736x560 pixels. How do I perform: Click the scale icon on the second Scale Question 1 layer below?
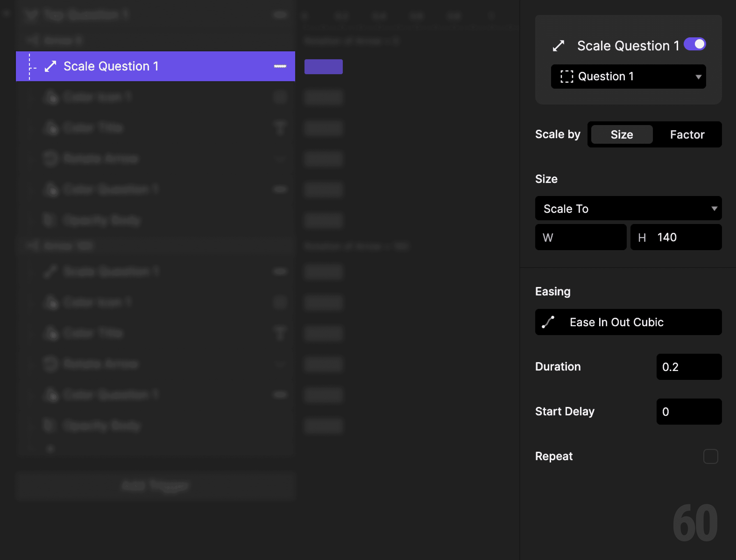50,271
